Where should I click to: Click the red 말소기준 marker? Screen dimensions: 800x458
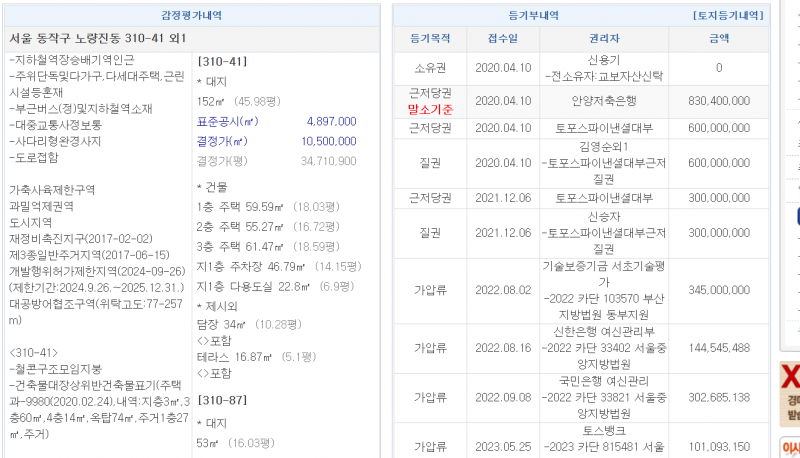point(431,108)
